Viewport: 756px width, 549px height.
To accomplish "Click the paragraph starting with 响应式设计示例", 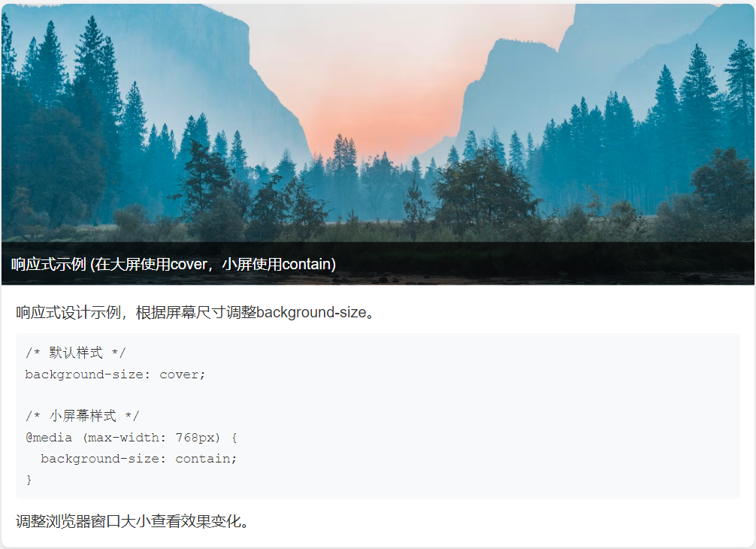I will 195,312.
